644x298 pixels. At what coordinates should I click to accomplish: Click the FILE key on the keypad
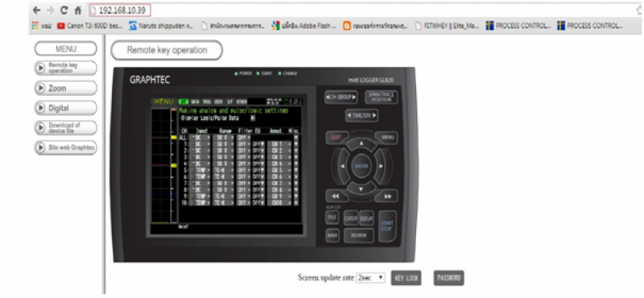coord(332,217)
